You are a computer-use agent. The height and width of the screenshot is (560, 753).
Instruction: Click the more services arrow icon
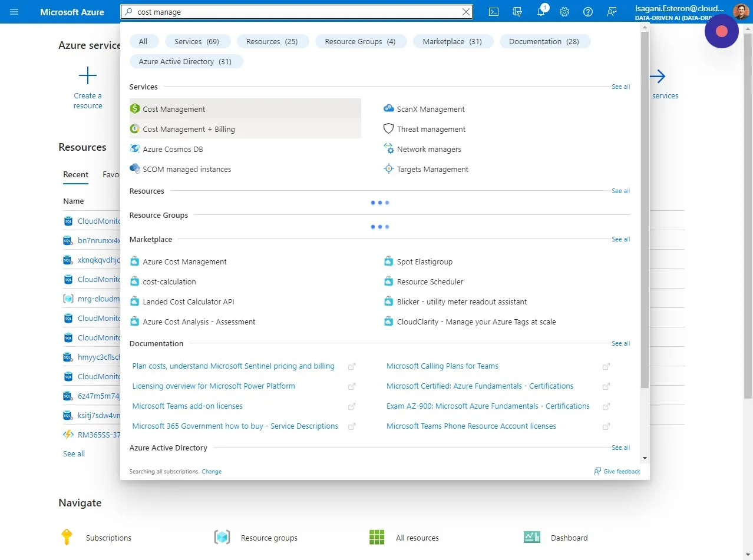point(658,77)
